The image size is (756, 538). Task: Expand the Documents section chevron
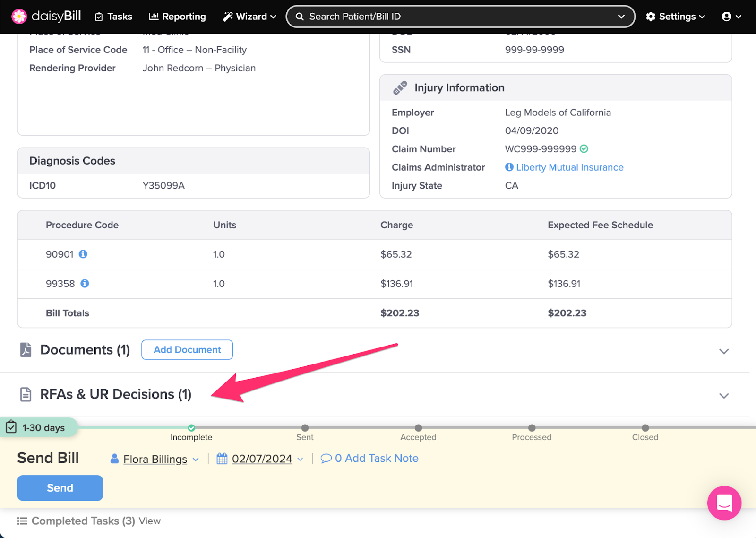tap(723, 351)
